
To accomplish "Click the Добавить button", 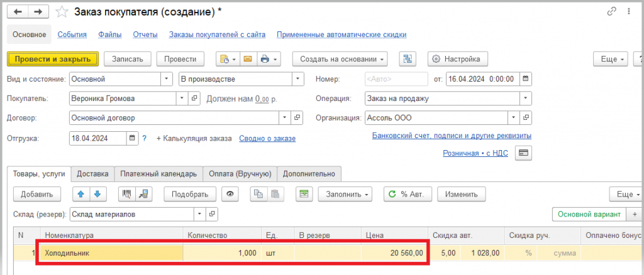I will point(37,194).
